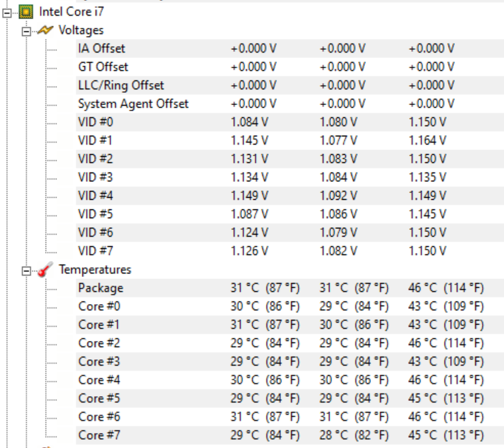Click the Voltages lightning bolt icon
The image size is (504, 448).
[x=45, y=31]
